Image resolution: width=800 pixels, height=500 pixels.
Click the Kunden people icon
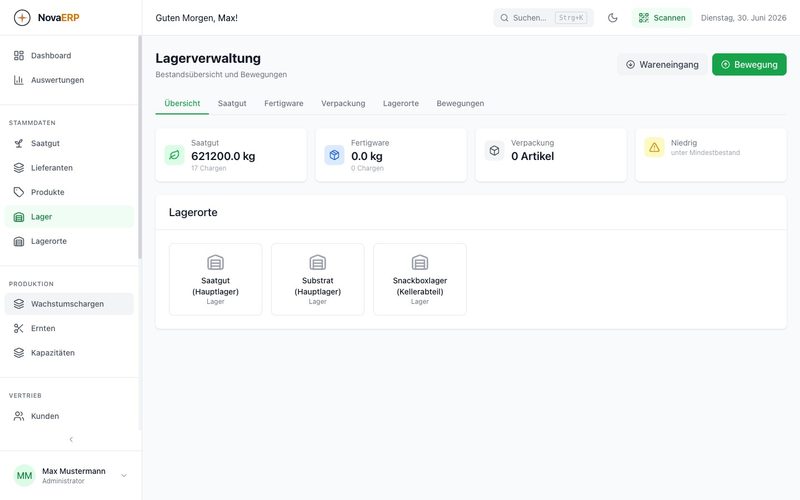click(x=19, y=416)
